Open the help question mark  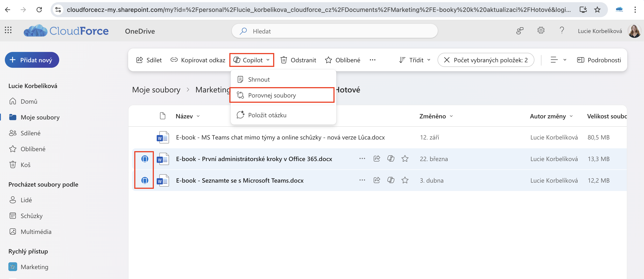[x=562, y=31]
